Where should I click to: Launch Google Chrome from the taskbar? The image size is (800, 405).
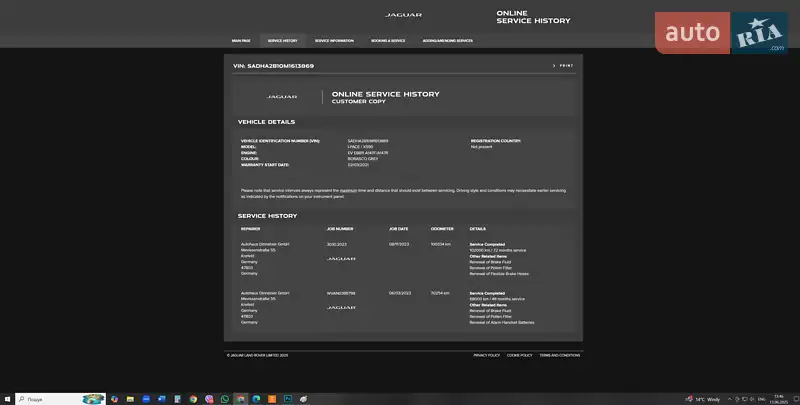click(x=193, y=399)
